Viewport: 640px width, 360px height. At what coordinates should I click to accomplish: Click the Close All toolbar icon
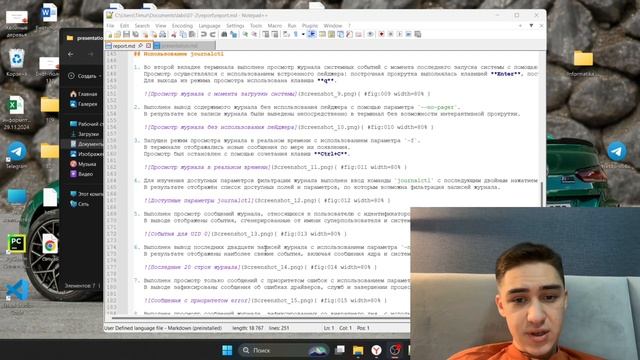pyautogui.click(x=154, y=34)
